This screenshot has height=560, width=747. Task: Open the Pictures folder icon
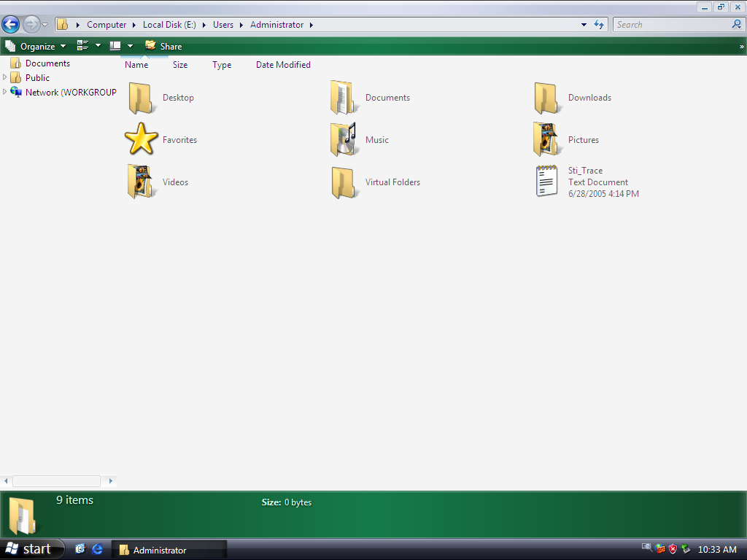click(546, 139)
